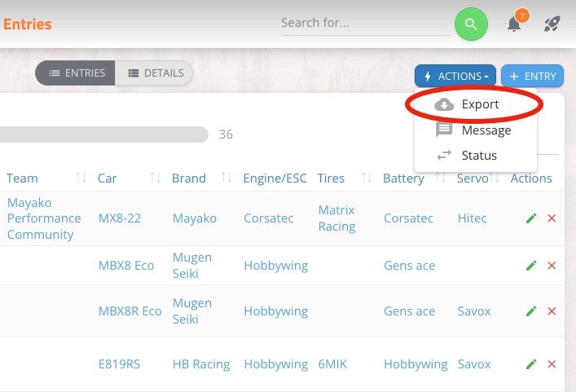Screen dimensions: 576x392
Task: Click HB Racing brand cell
Action: 201,364
